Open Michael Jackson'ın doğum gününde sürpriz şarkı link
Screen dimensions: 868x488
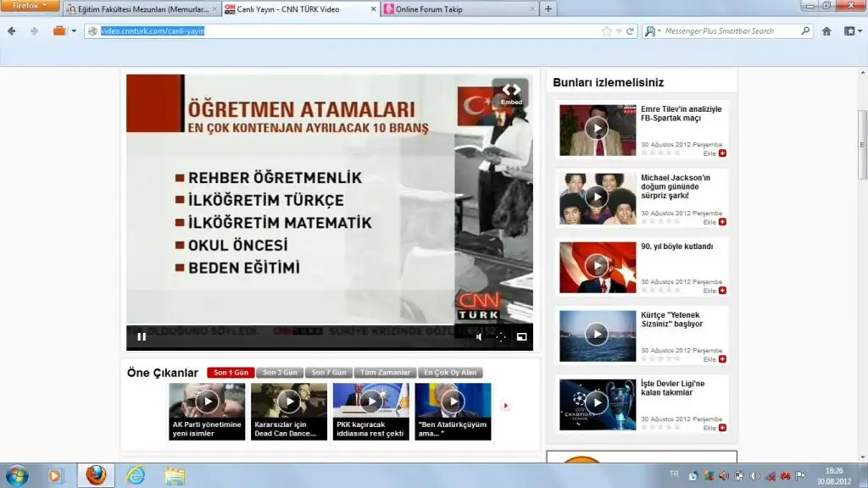click(x=676, y=186)
